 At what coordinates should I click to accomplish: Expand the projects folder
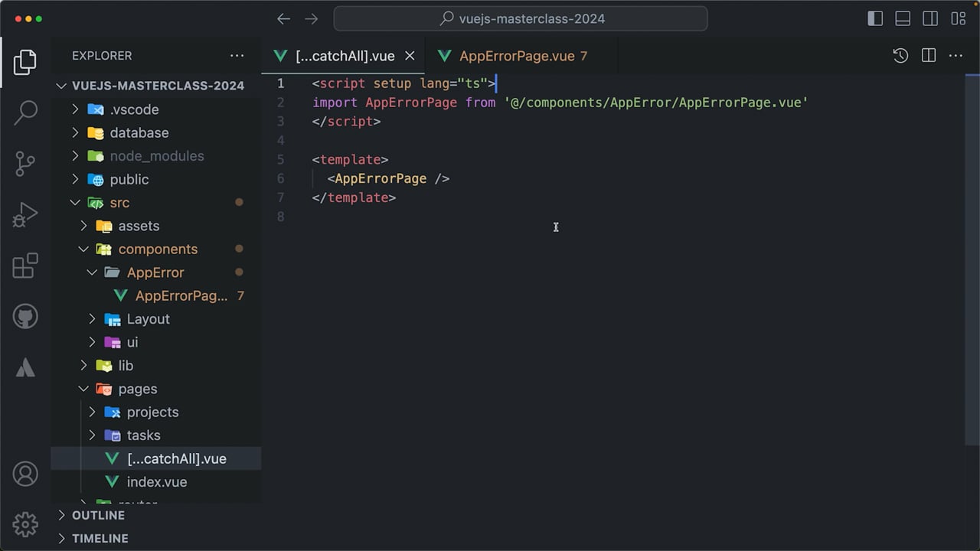(x=92, y=412)
